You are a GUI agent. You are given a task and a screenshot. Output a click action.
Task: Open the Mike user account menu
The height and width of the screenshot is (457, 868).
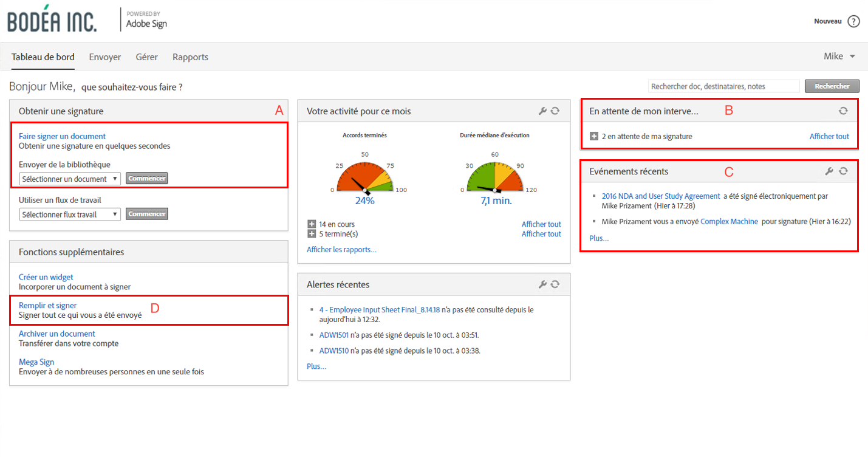[x=839, y=57]
